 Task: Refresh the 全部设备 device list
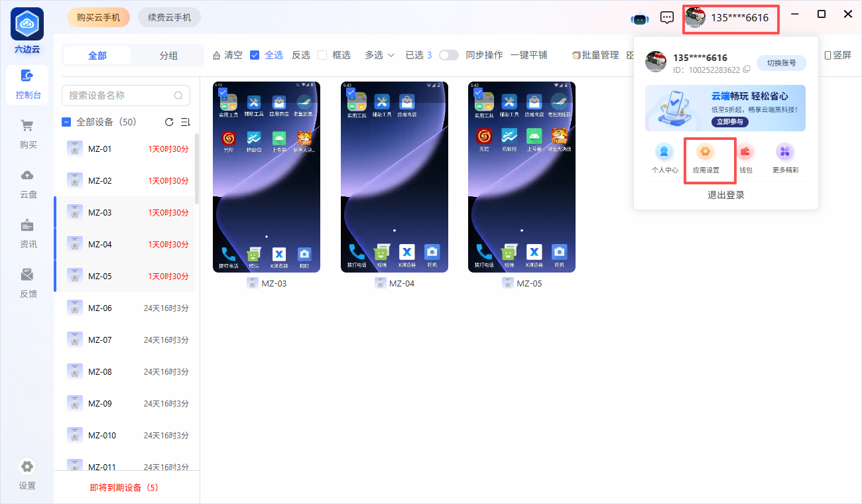tap(169, 122)
